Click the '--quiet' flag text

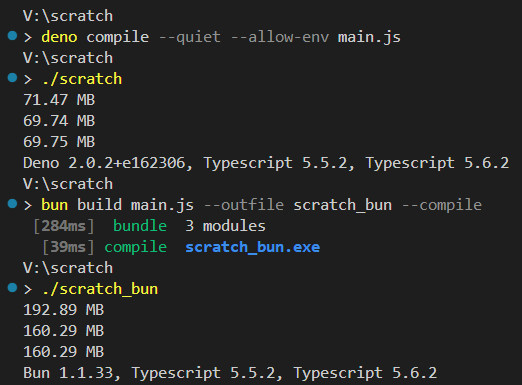[x=189, y=37]
